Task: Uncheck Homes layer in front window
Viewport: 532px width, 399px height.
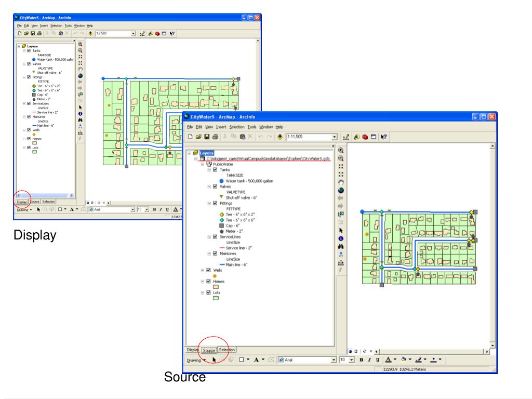Action: 209,281
